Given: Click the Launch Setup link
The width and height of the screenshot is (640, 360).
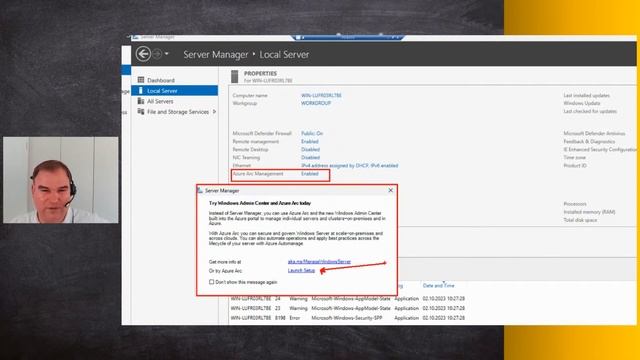Looking at the screenshot, I should click(301, 270).
